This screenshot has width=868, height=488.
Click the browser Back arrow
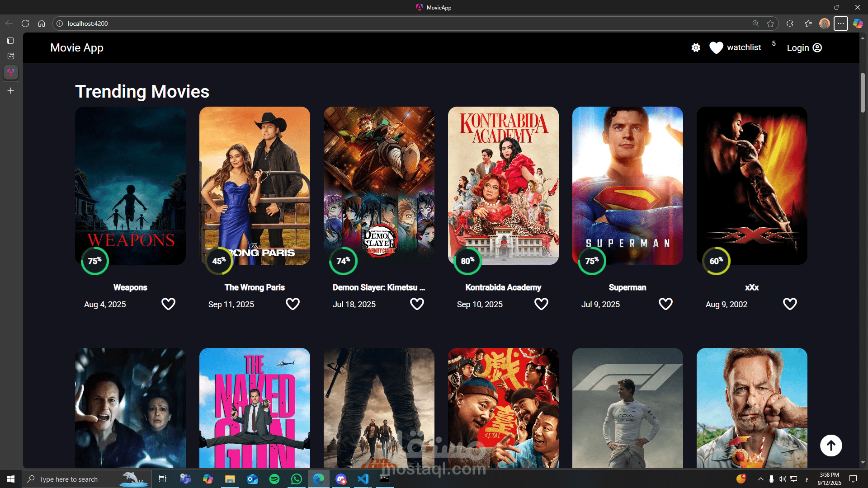point(9,23)
